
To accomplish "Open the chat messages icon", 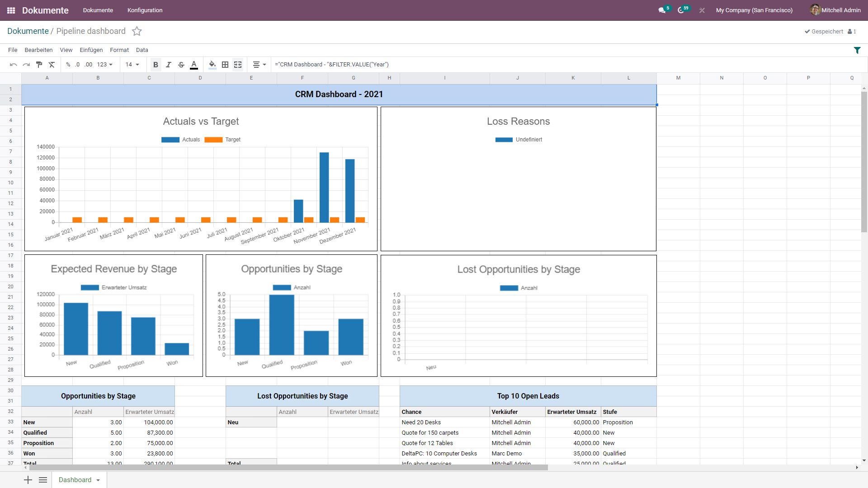I will 662,10.
